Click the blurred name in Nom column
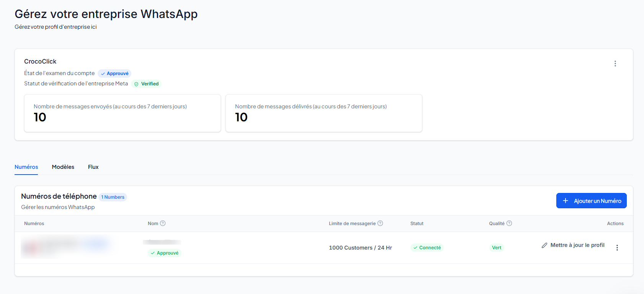 162,242
